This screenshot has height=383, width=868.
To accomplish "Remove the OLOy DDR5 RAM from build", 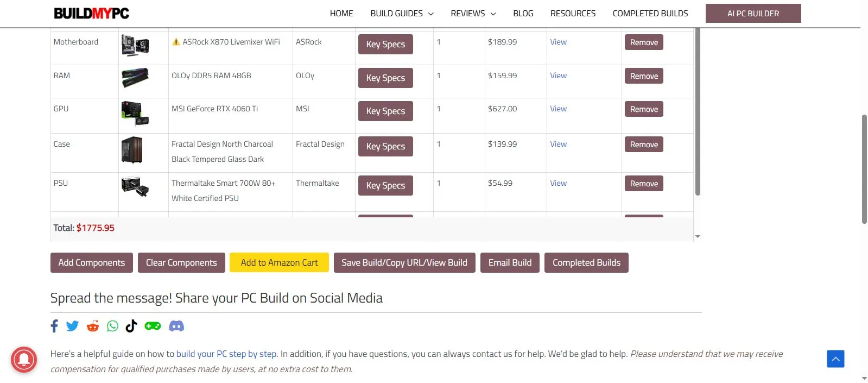I will click(x=643, y=76).
